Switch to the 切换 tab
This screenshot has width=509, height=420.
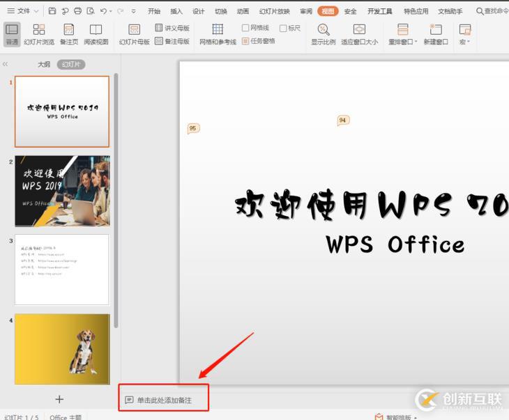[221, 11]
